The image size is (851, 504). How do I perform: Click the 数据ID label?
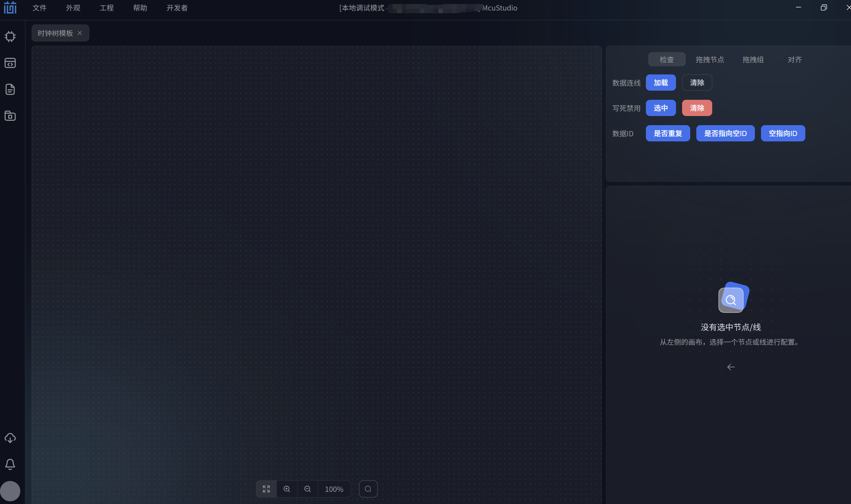click(x=623, y=134)
